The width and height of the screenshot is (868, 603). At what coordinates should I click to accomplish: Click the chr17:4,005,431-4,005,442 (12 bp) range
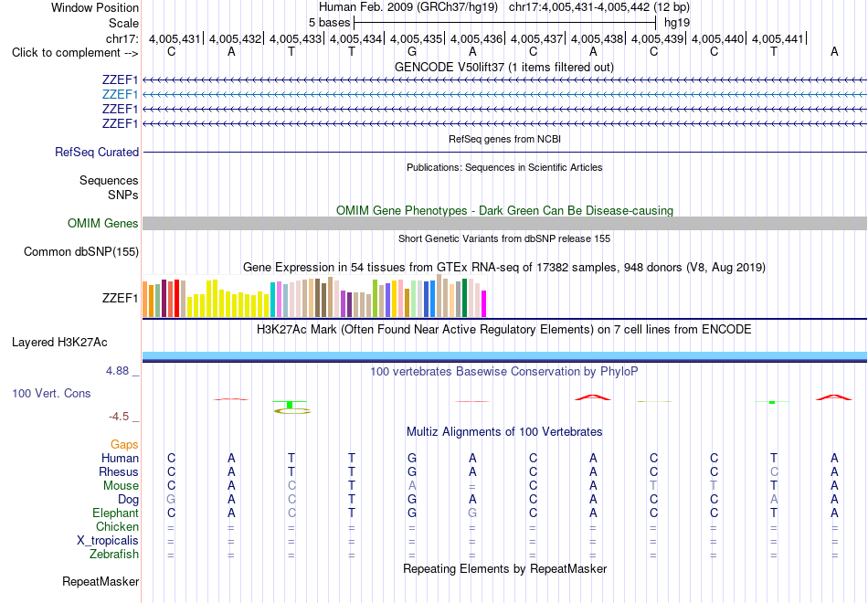click(x=599, y=7)
